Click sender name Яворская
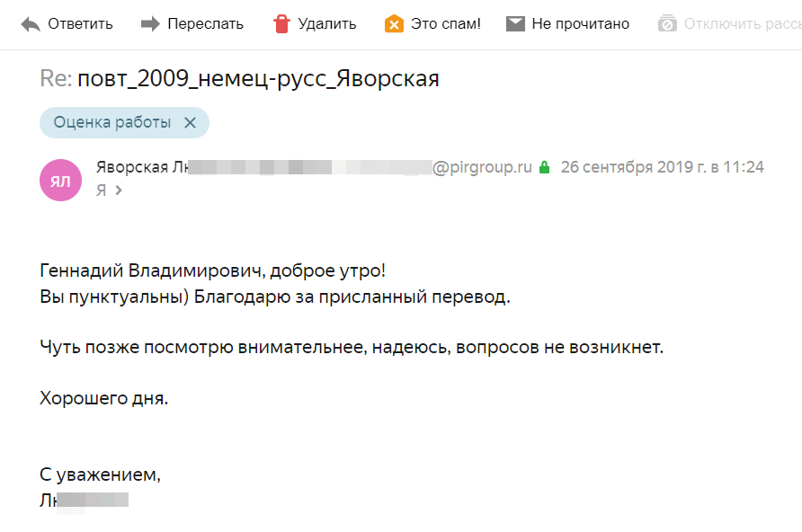This screenshot has width=802, height=532. click(x=132, y=167)
